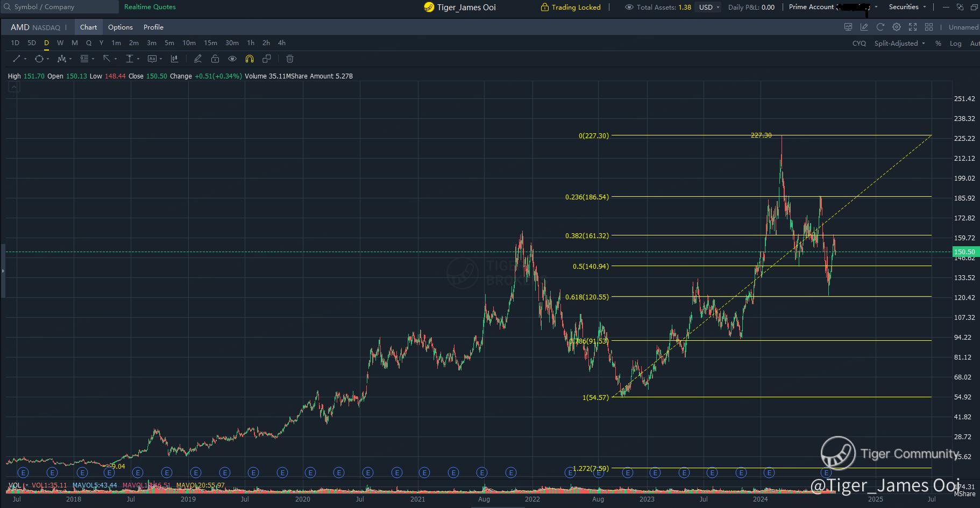Open chart settings gear icon
The width and height of the screenshot is (980, 508).
click(897, 27)
